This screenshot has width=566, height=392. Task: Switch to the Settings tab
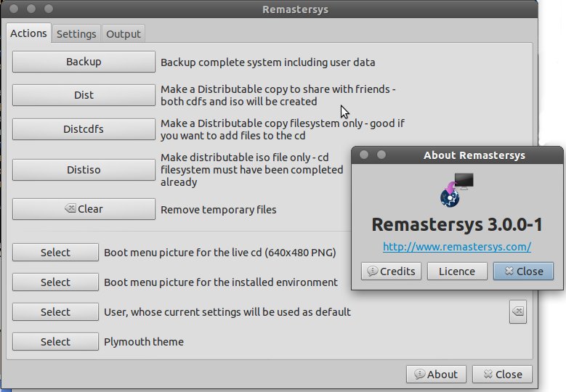[x=76, y=34]
